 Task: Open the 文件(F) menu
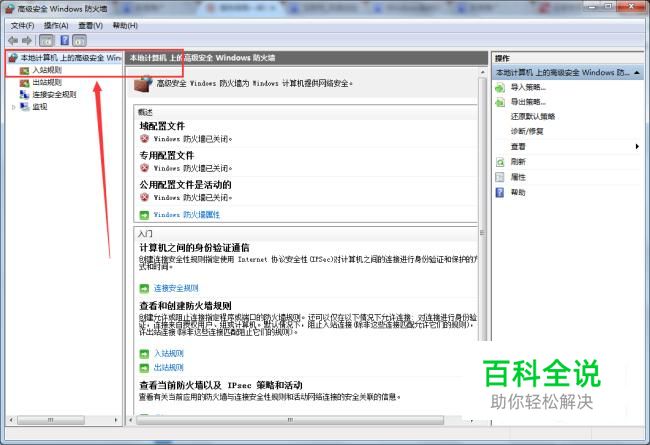point(22,26)
